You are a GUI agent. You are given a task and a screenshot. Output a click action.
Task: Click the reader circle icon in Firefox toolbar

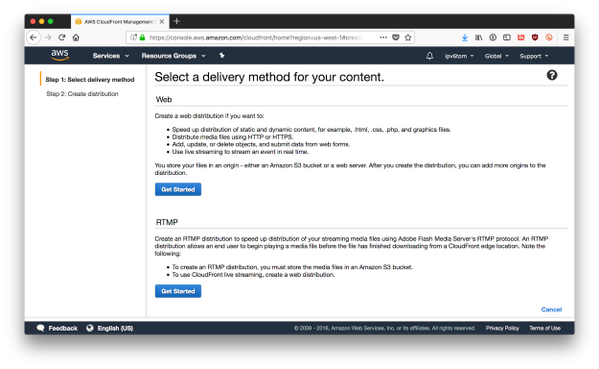pyautogui.click(x=493, y=37)
